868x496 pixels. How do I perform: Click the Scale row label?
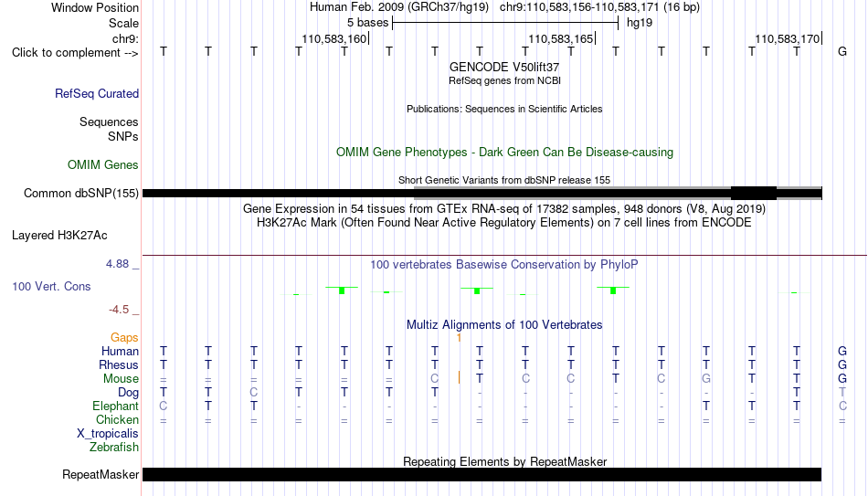123,23
